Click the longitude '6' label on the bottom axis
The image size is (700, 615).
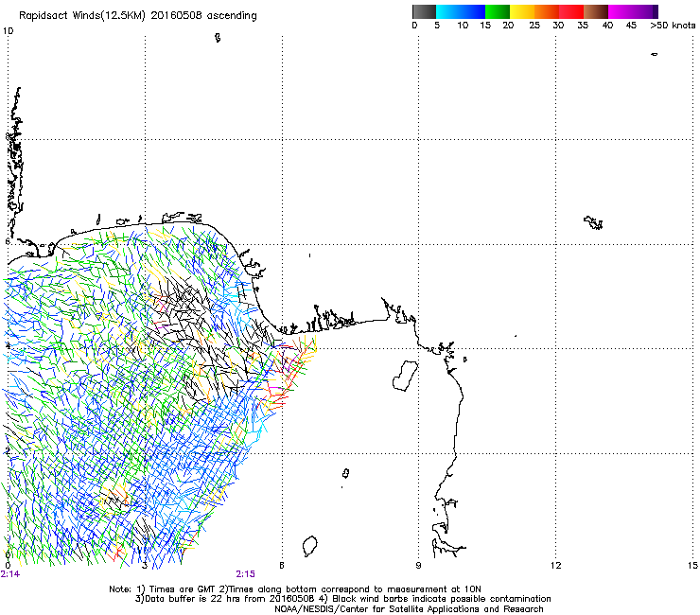(x=282, y=566)
